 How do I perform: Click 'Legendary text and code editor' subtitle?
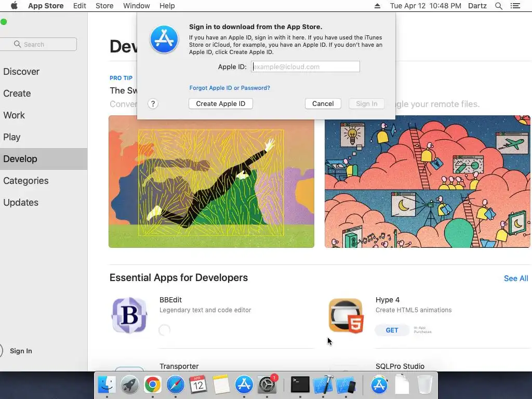[x=205, y=310]
